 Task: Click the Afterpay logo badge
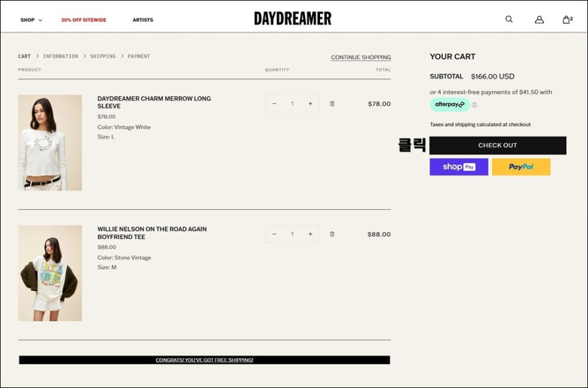(450, 104)
